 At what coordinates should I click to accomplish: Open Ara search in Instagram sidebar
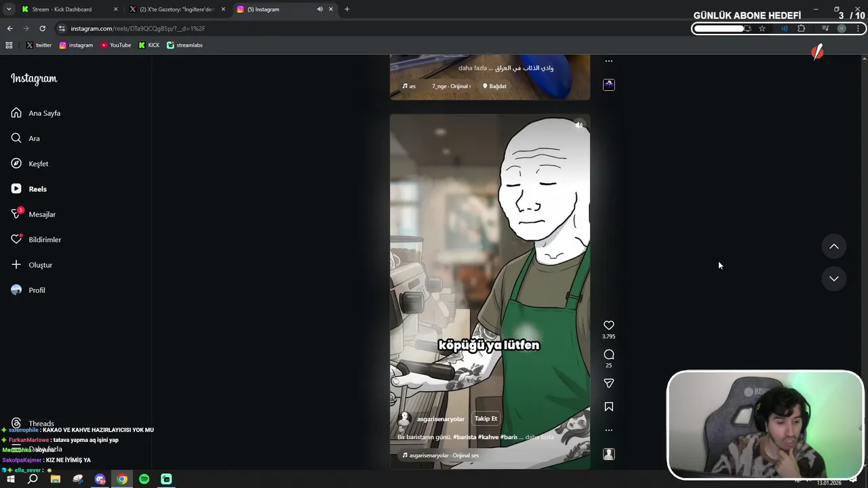25,138
